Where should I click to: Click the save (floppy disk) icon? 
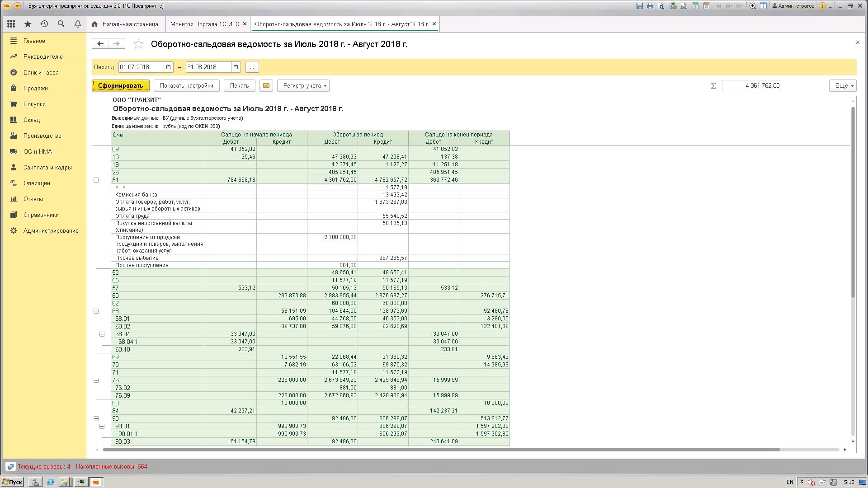[x=639, y=6]
